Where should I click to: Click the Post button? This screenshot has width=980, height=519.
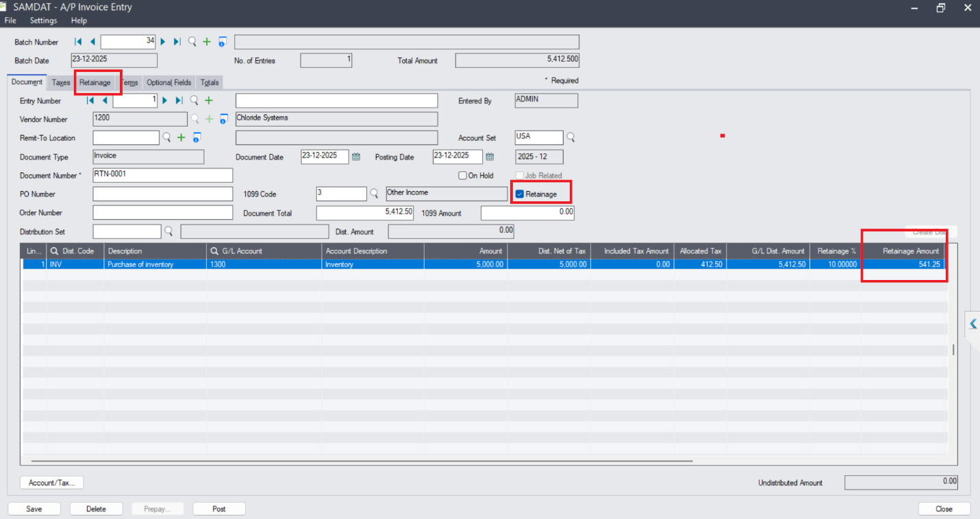(219, 509)
